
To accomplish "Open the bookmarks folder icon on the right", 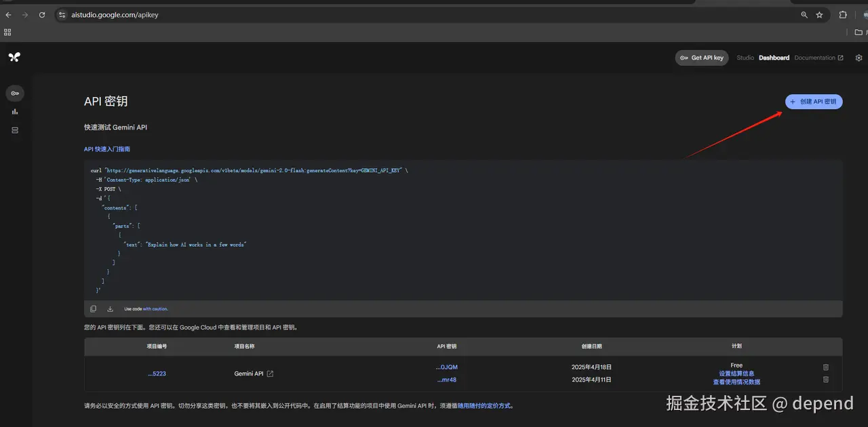I will (859, 32).
